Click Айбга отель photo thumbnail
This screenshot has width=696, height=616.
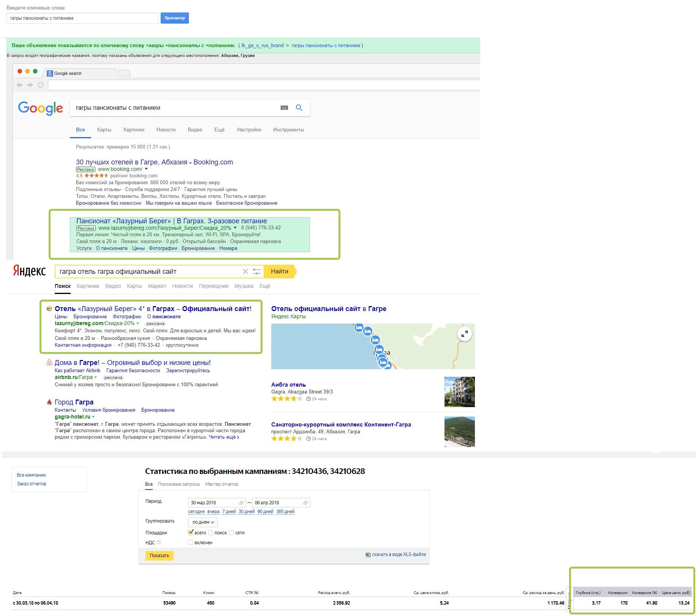click(x=460, y=392)
